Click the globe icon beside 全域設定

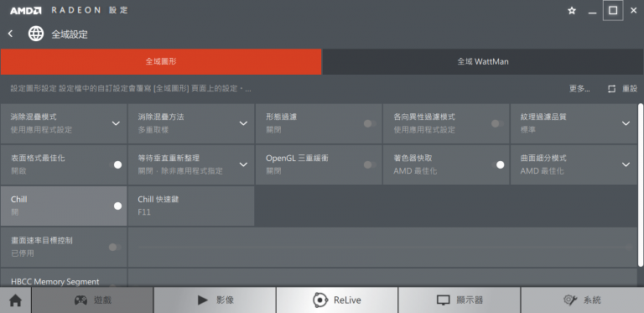tap(36, 34)
